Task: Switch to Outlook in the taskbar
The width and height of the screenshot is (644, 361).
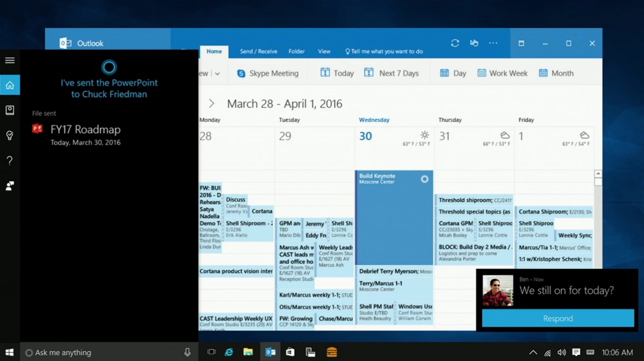Action: pos(270,352)
